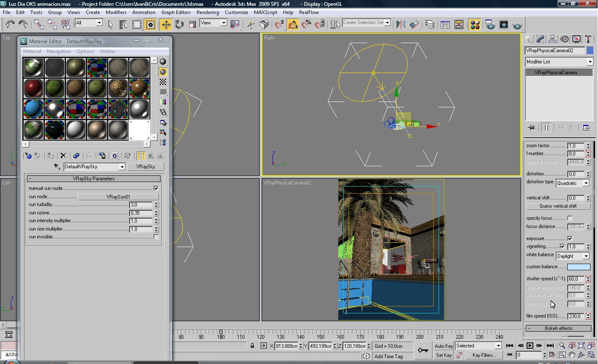Click the VRaySun01 sun node button

[x=118, y=197]
